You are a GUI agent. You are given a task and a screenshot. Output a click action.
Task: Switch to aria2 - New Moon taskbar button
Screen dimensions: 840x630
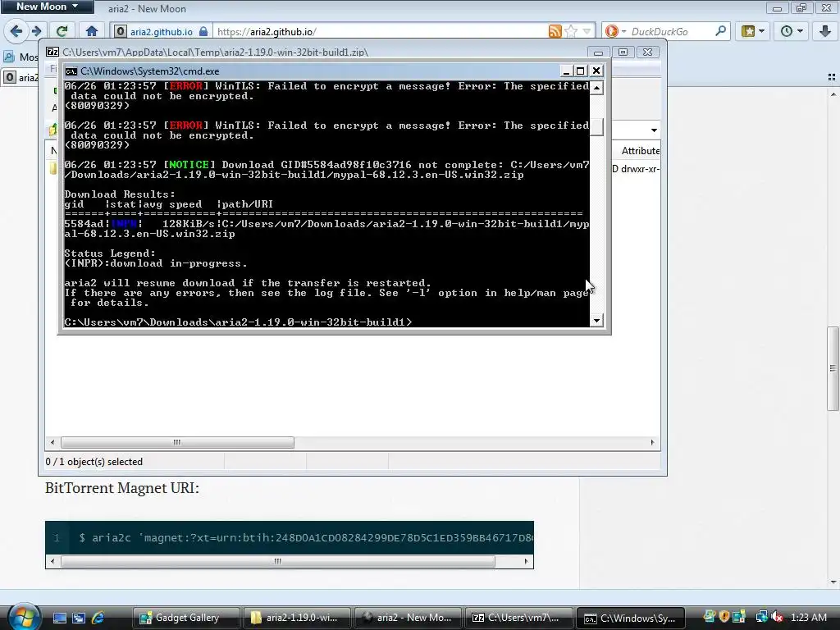(x=409, y=618)
